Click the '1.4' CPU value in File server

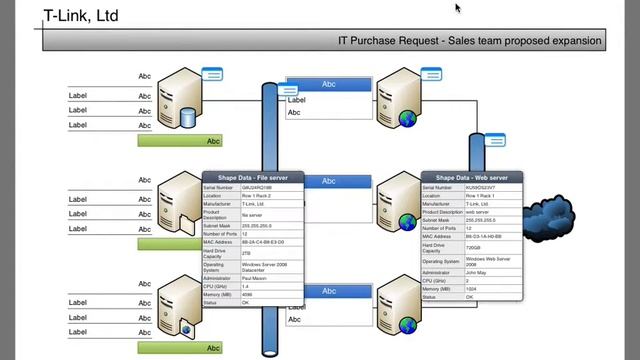tap(245, 286)
